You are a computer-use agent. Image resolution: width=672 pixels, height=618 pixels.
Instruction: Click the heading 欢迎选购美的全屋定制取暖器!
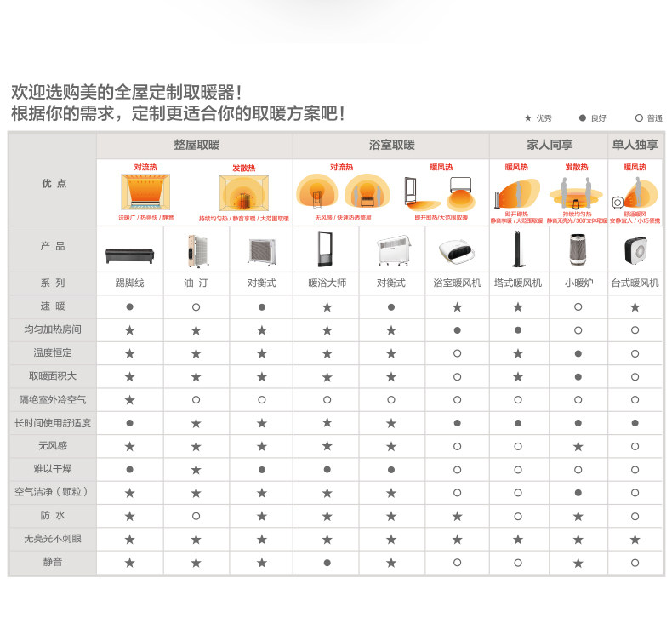coord(127,92)
